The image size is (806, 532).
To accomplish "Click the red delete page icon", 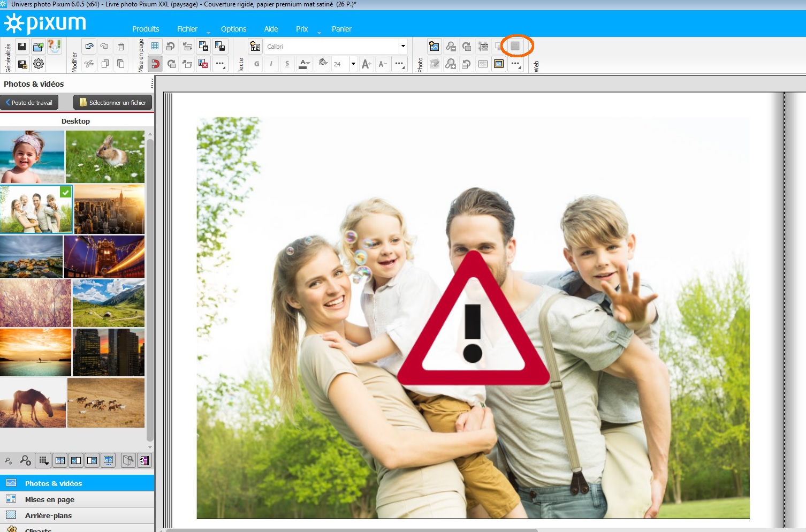I will [x=203, y=64].
